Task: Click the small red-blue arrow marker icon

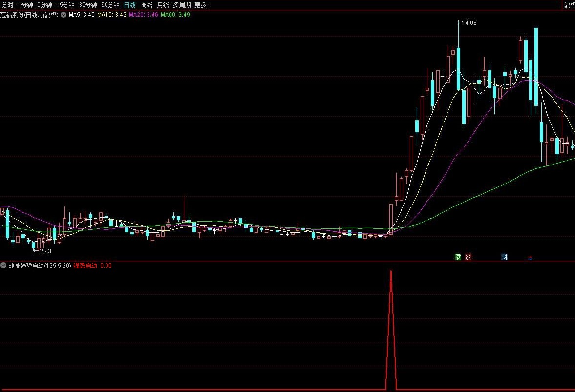Action: click(x=530, y=258)
